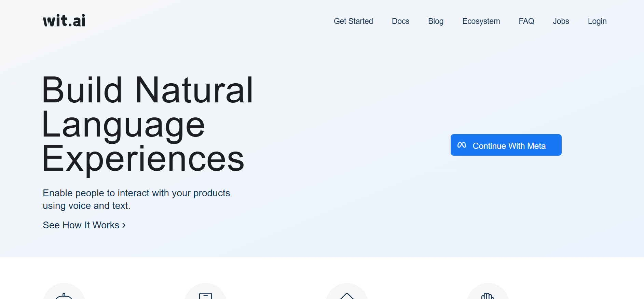Click the hand icon in the feature row
The image size is (644, 299).
[488, 295]
